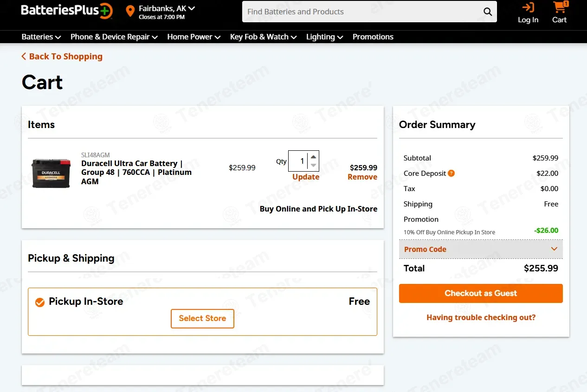Increase quantity with the up arrow
Image resolution: width=587 pixels, height=392 pixels.
pyautogui.click(x=314, y=157)
